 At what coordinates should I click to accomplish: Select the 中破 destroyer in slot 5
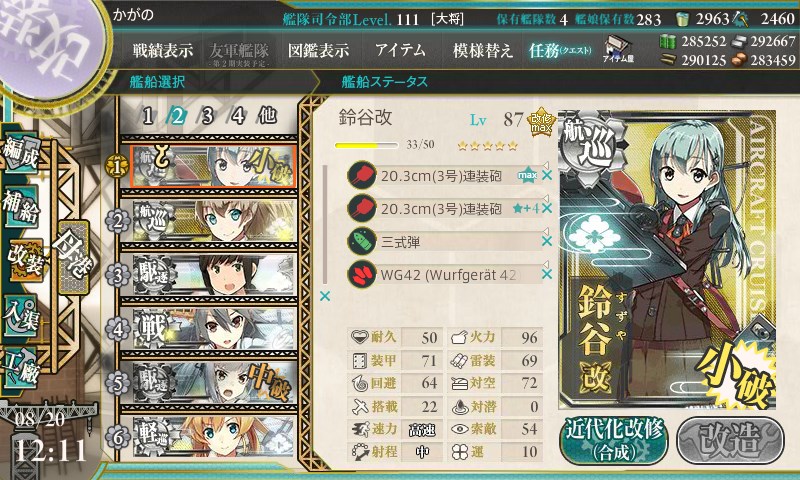click(213, 383)
